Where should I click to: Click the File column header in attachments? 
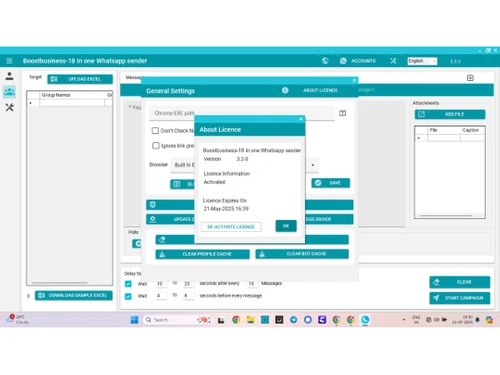coord(444,130)
